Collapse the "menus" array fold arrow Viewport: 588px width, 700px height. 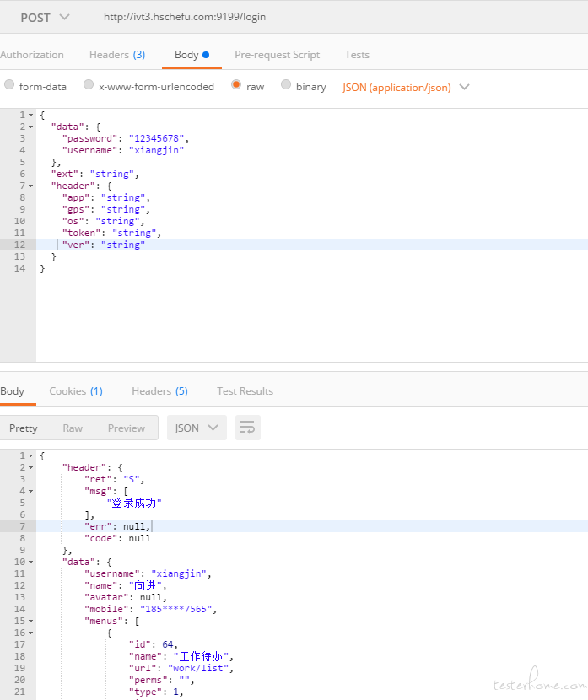31,621
